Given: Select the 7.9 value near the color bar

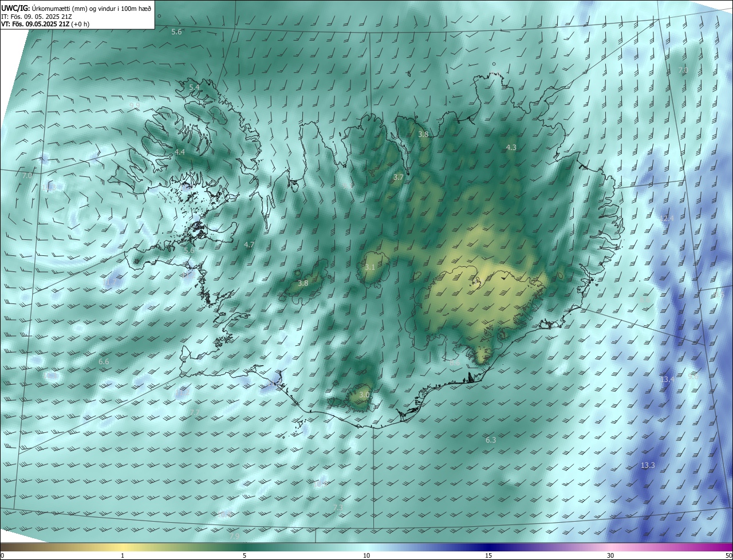Looking at the screenshot, I should click(x=234, y=537).
